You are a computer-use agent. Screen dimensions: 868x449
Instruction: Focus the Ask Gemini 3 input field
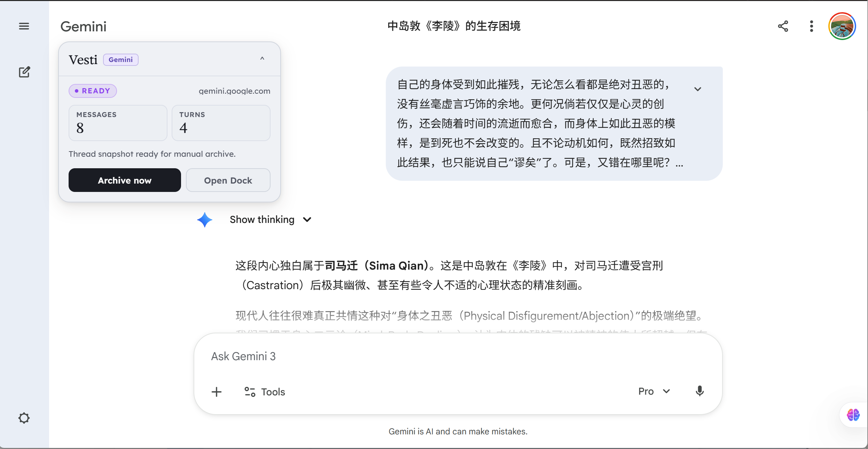click(x=458, y=357)
